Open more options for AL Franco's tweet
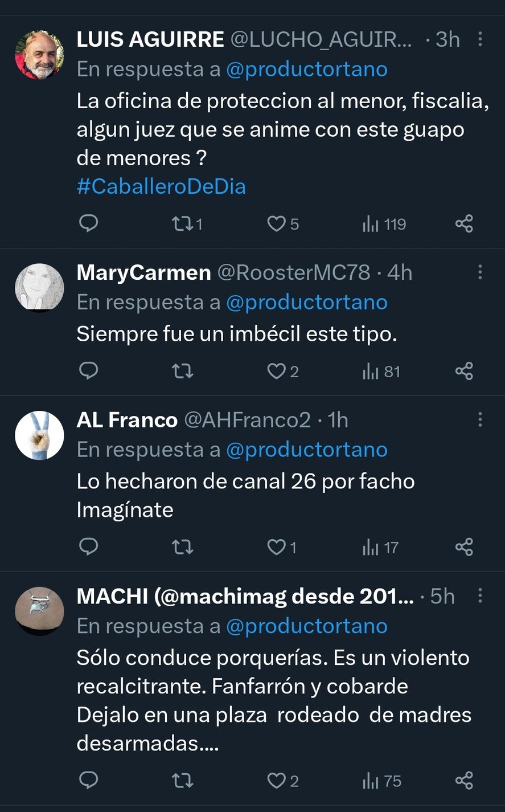Viewport: 505px width, 812px height. click(x=480, y=419)
